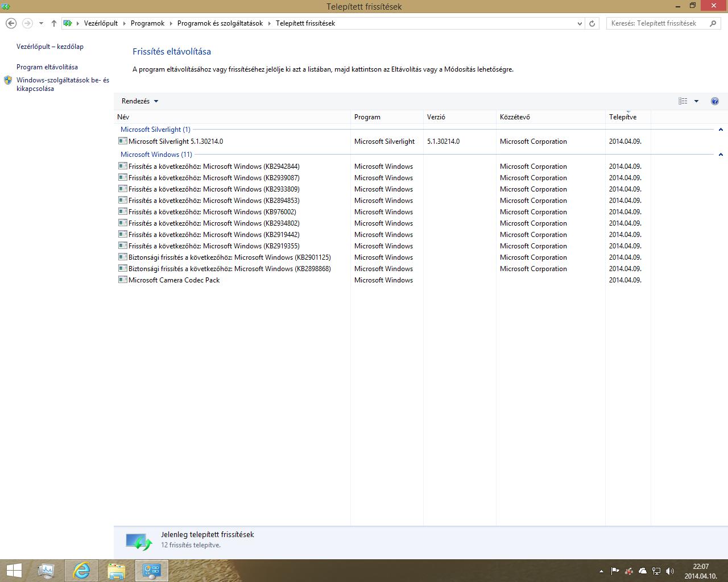The height and width of the screenshot is (582, 728).
Task: Click icon of the KB2942844 update
Action: pyautogui.click(x=122, y=166)
